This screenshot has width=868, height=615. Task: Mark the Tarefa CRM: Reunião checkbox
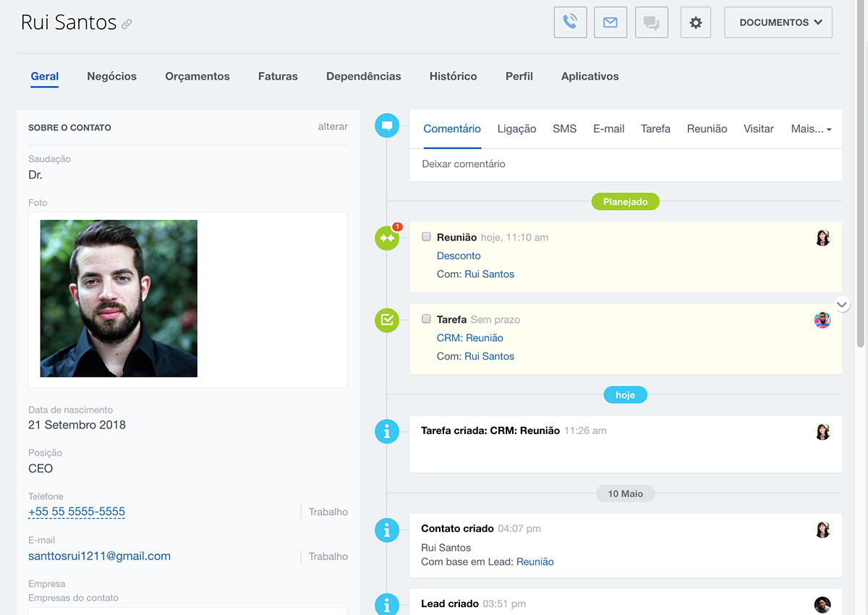coord(427,319)
